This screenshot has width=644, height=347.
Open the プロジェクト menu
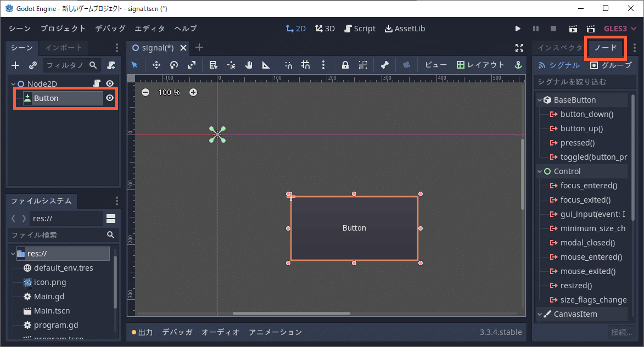63,29
